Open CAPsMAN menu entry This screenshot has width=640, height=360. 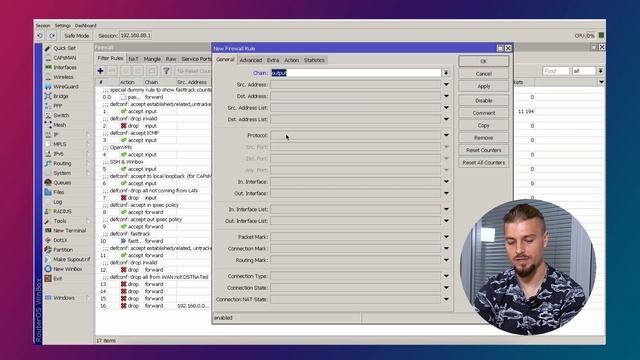click(x=64, y=58)
